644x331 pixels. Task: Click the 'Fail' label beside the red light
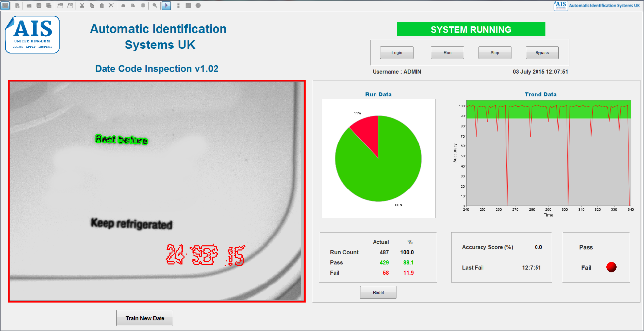[x=587, y=268]
